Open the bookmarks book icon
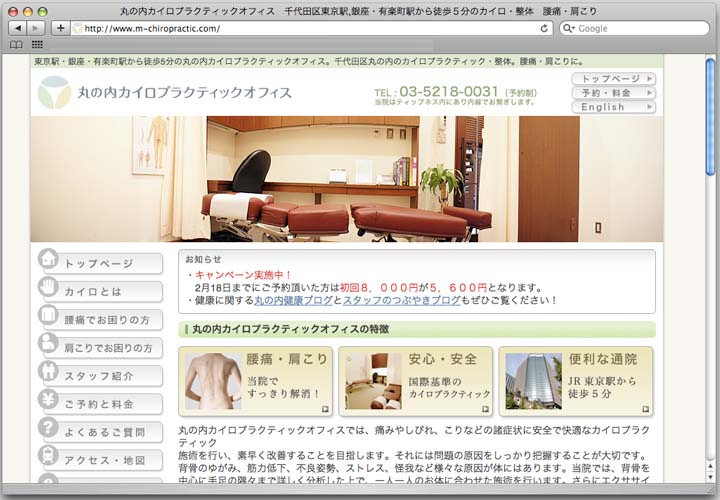Screen dimensions: 720x500 tap(16, 45)
